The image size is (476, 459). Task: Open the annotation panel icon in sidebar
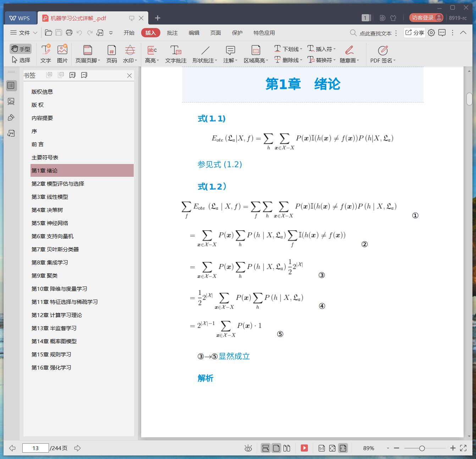(x=11, y=118)
